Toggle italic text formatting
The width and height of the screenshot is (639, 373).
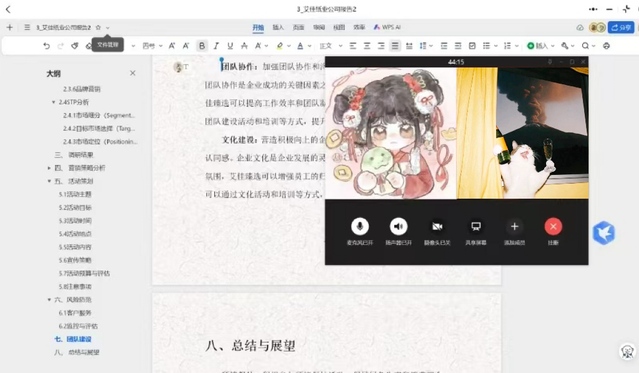point(216,46)
